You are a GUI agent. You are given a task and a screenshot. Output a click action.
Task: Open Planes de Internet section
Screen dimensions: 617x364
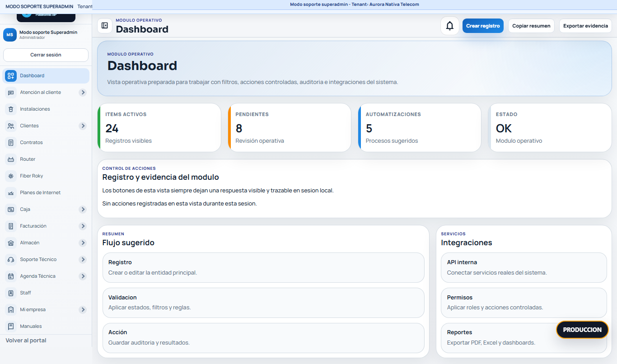click(x=46, y=193)
